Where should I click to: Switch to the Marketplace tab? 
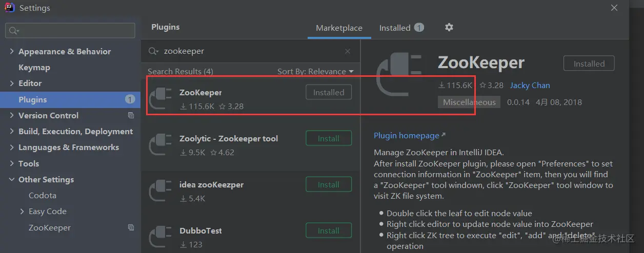[339, 28]
